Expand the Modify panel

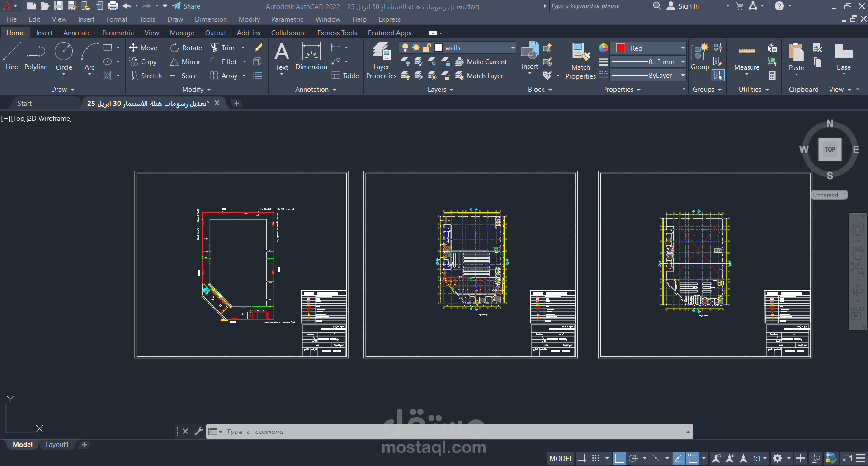click(196, 90)
